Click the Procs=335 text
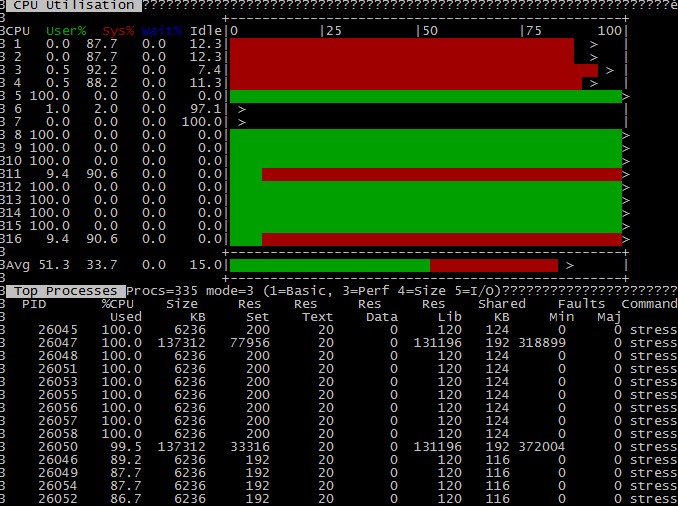 (x=162, y=291)
